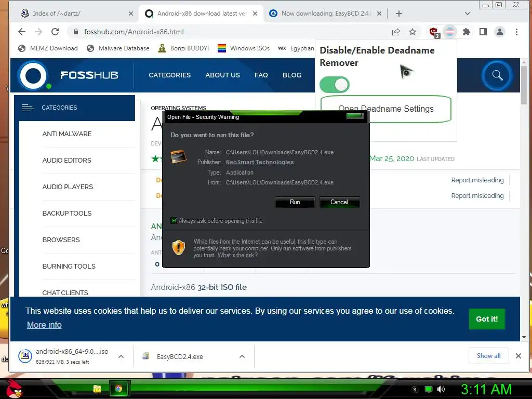Click the first Report misleading link
Image resolution: width=532 pixels, height=399 pixels.
[477, 180]
